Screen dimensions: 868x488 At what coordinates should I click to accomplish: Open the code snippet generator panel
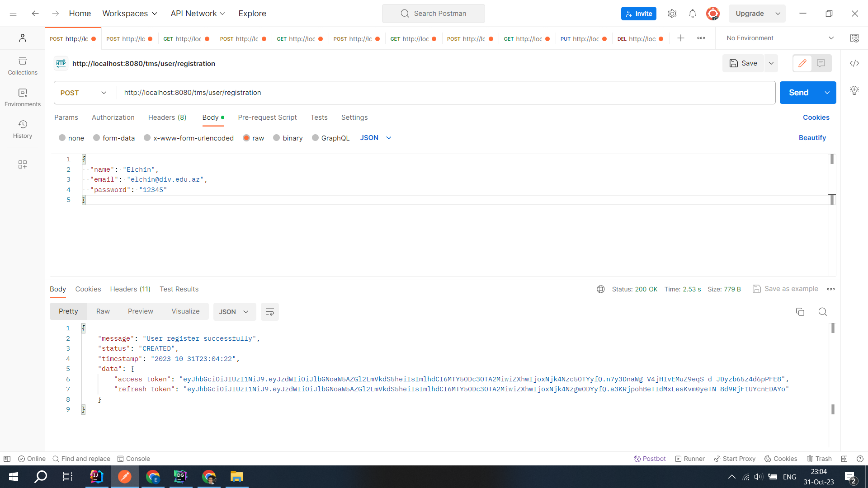pos(854,63)
